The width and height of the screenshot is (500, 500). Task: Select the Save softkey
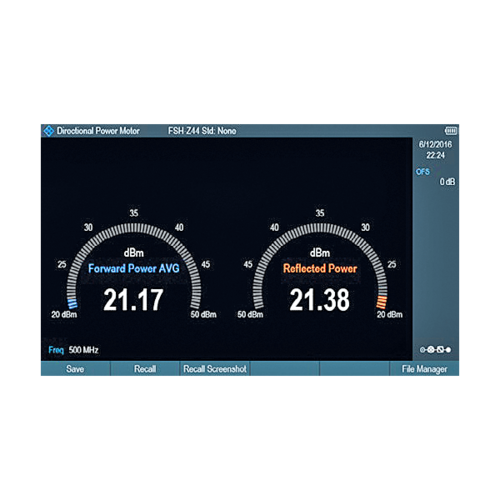pos(75,369)
